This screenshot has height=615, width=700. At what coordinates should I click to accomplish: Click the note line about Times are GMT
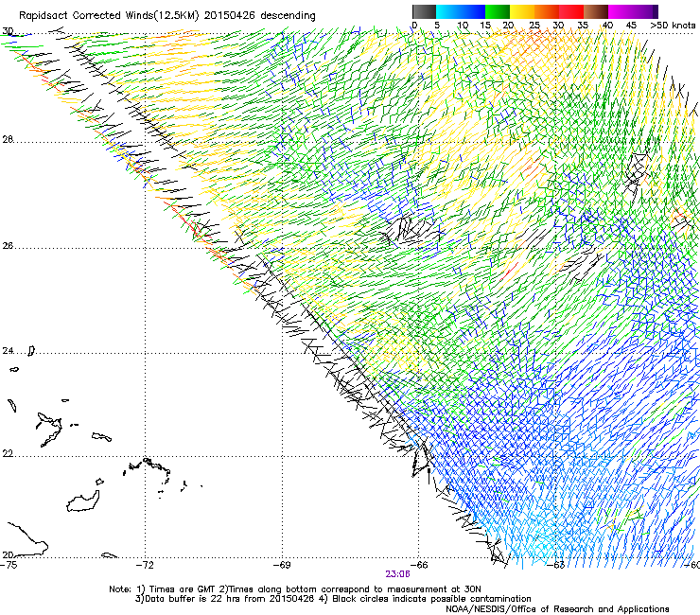point(295,589)
